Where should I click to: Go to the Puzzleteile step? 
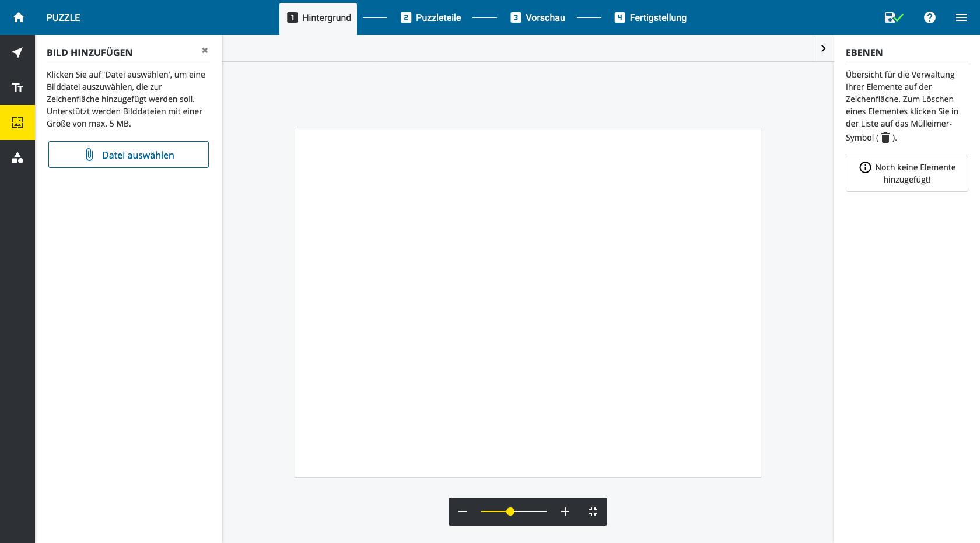430,18
